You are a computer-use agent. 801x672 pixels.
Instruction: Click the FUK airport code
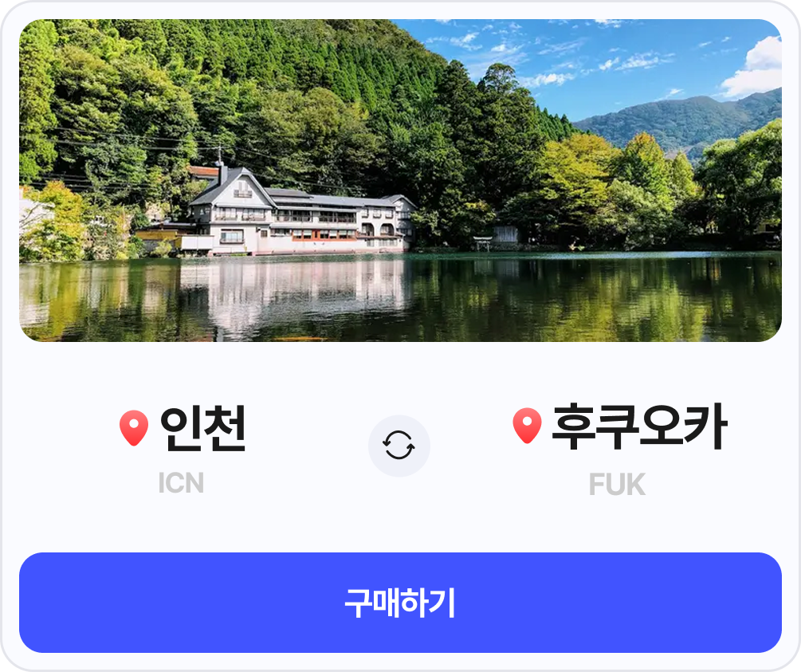click(617, 485)
